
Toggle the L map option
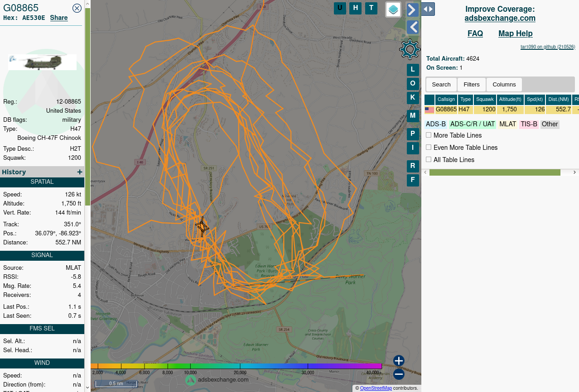point(413,70)
